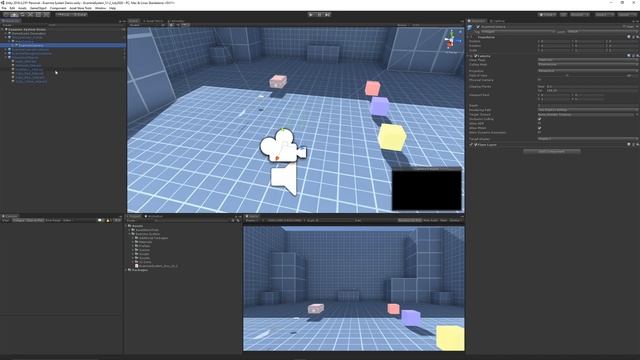Image resolution: width=640 pixels, height=360 pixels.
Task: Toggle the Occlusion Culling checkbox
Action: pos(540,119)
